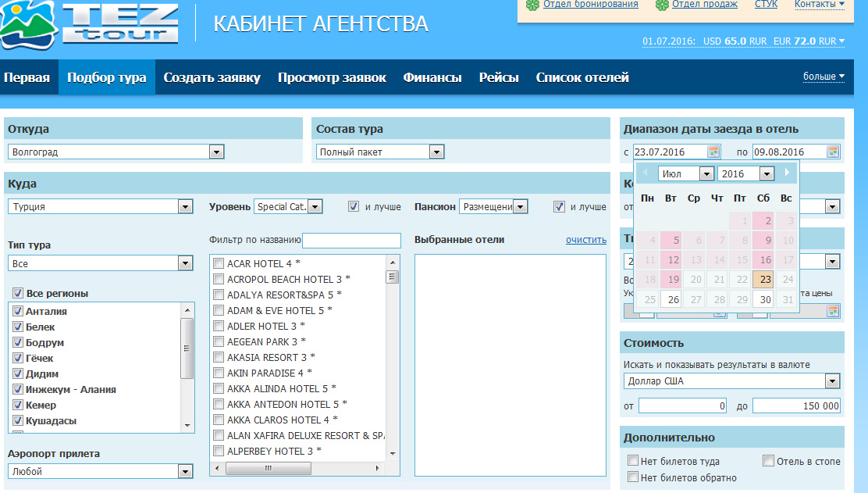The height and width of the screenshot is (493, 868).
Task: Click green icon beside Отдел бронирования
Action: tap(532, 5)
